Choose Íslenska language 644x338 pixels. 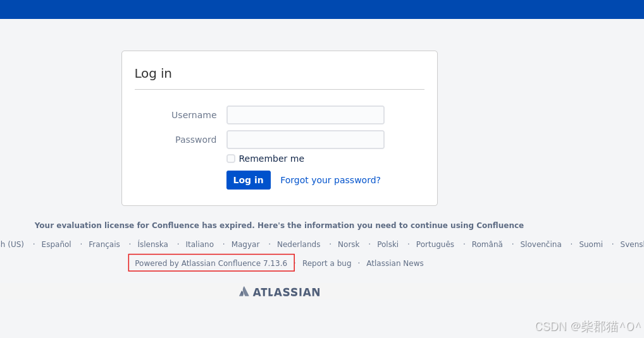(152, 244)
